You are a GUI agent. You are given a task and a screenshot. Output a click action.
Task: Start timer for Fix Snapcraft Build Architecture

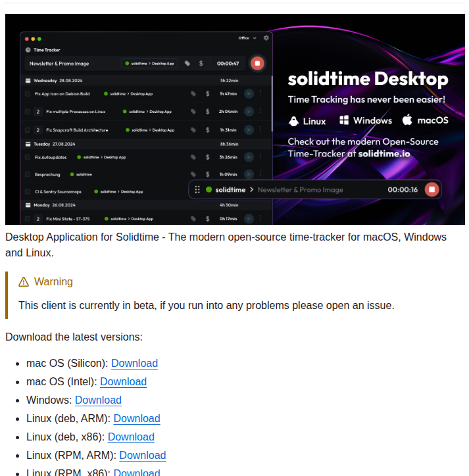point(249,130)
